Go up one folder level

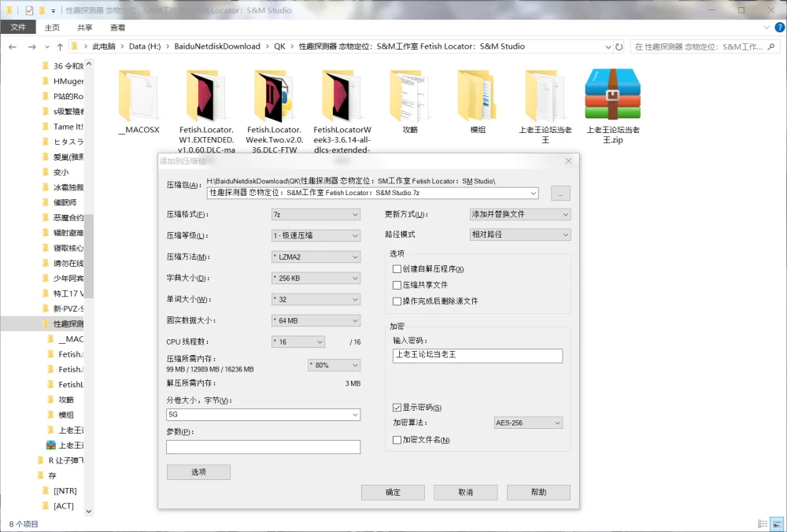pyautogui.click(x=60, y=46)
